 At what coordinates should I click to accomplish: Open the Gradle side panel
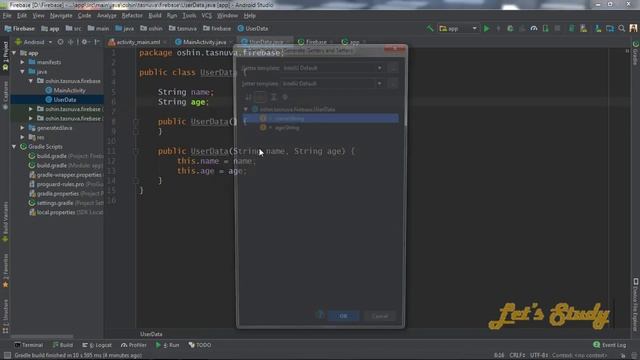(636, 53)
